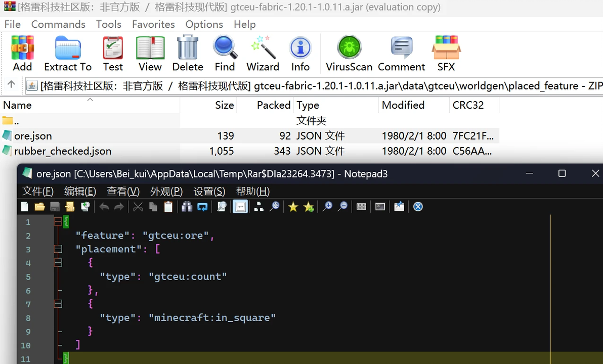
Task: Sort files by CRC32 column header
Action: pos(474,105)
